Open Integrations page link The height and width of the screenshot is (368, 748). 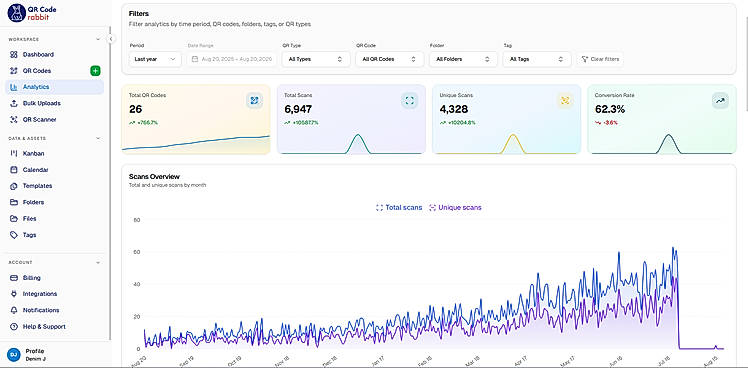54,294
